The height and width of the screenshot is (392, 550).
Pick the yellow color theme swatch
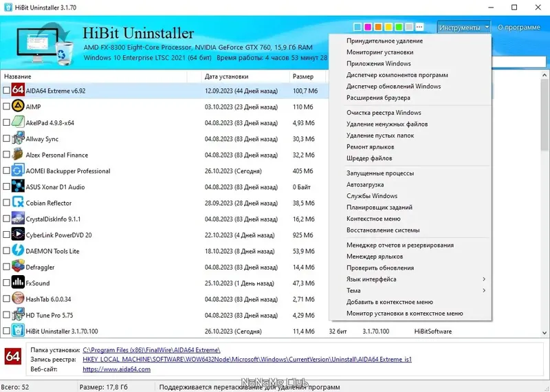388,27
